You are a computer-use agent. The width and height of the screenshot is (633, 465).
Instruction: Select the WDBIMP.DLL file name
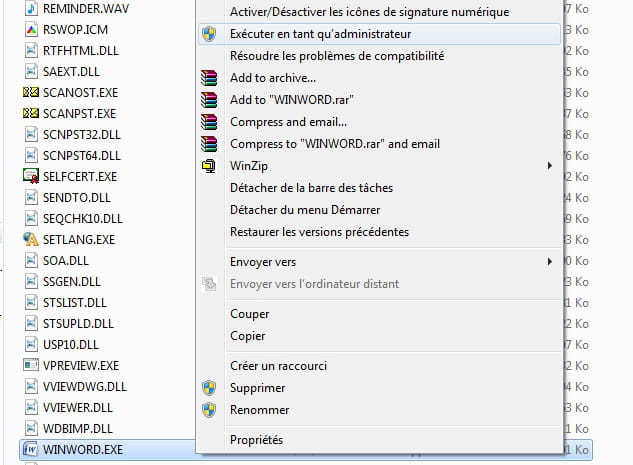point(78,428)
